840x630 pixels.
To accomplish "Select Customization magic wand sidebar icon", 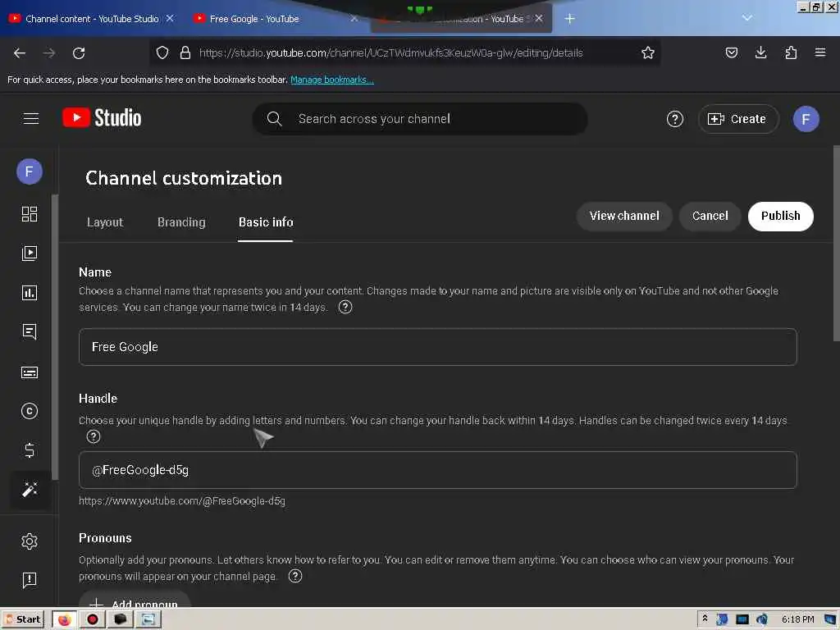I will (x=29, y=489).
